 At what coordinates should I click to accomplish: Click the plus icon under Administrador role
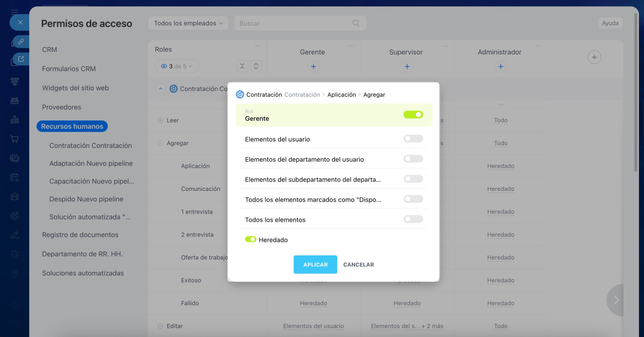coord(500,66)
